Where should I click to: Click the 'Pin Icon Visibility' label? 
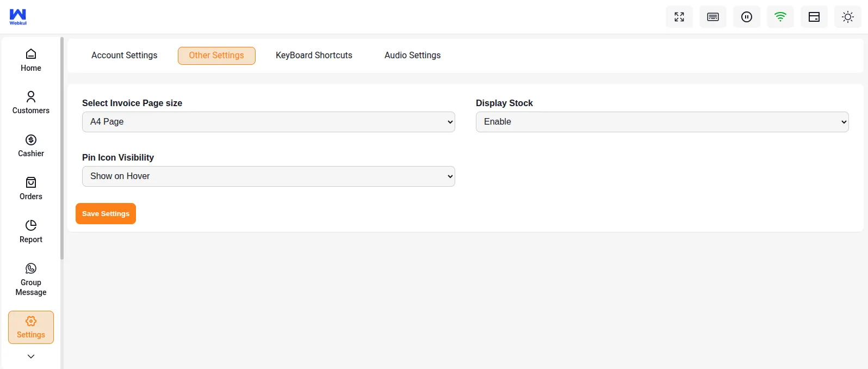118,157
